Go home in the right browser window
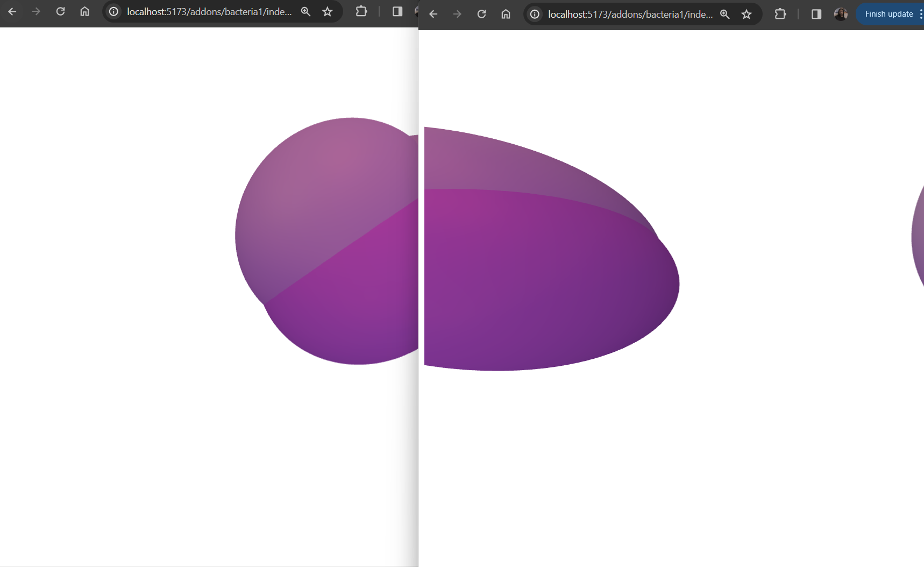This screenshot has width=924, height=567. 506,14
